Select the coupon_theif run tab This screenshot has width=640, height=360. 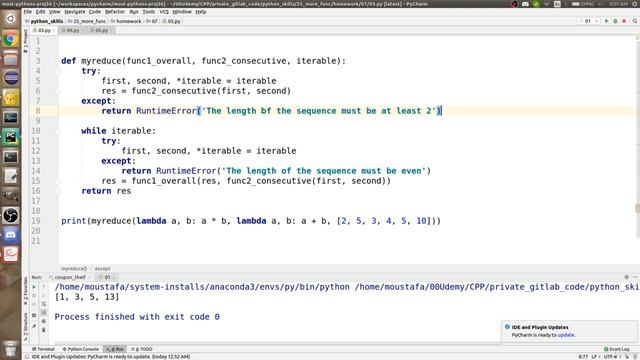pyautogui.click(x=69, y=277)
